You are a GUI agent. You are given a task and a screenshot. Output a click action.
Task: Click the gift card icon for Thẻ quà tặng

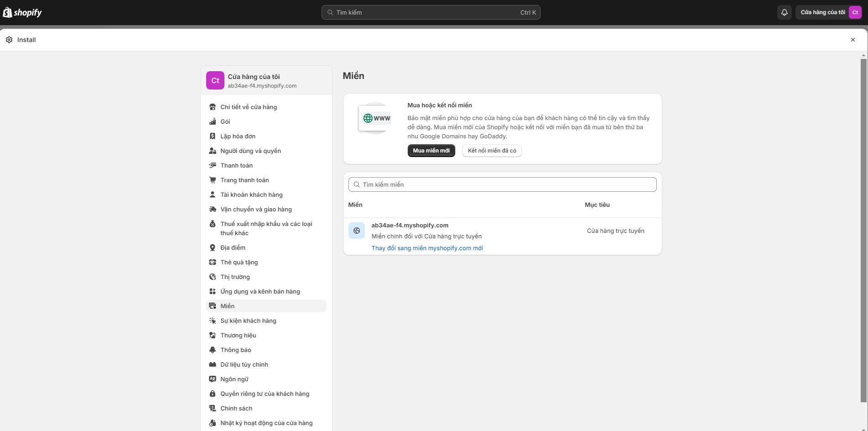[x=213, y=262]
